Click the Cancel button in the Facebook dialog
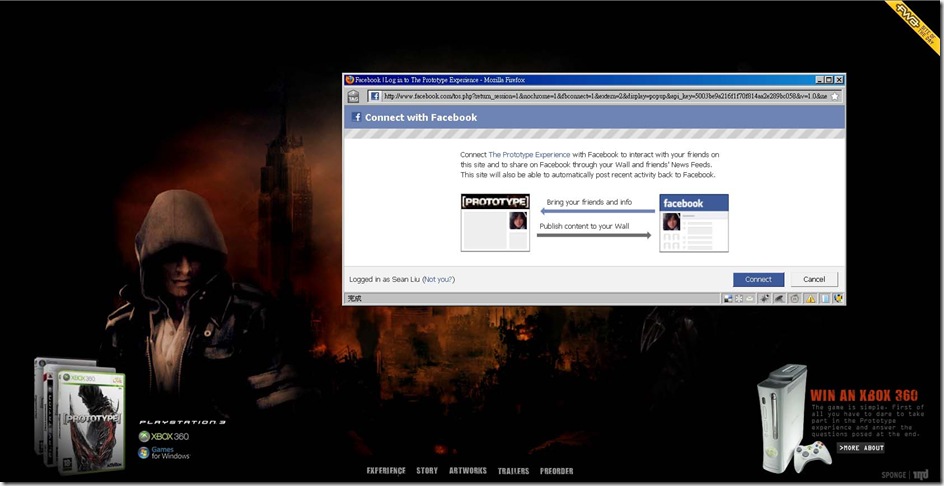944x486 pixels. (x=813, y=279)
